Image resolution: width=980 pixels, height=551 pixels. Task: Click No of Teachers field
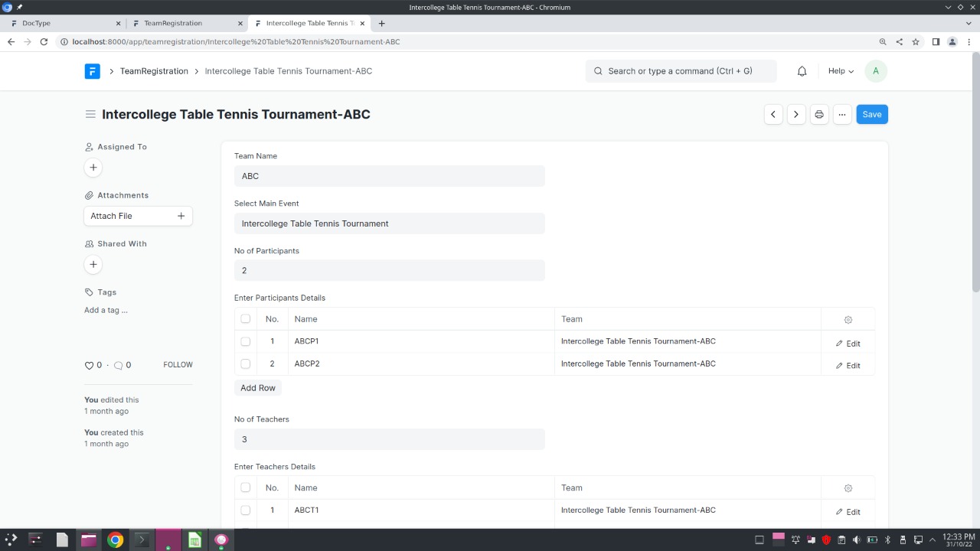tap(389, 439)
